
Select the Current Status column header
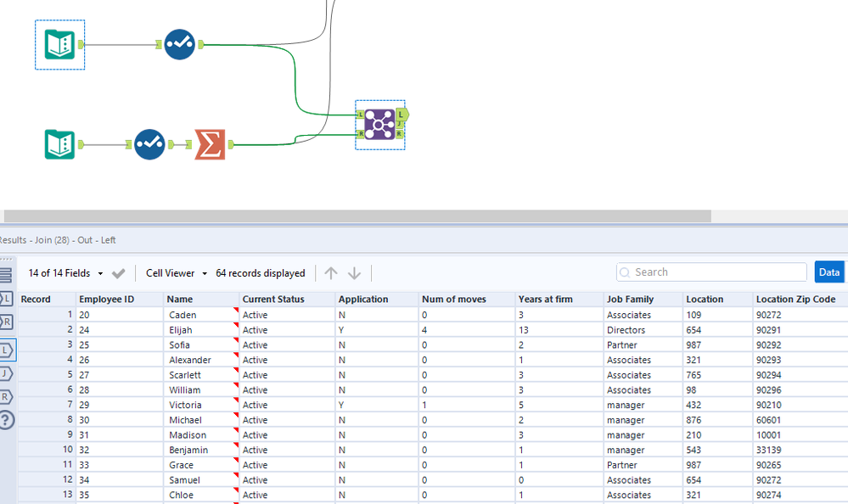tap(287, 299)
